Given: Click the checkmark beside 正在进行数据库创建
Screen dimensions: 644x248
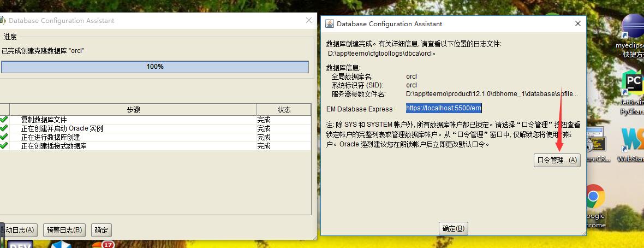Looking at the screenshot, I should pos(4,137).
